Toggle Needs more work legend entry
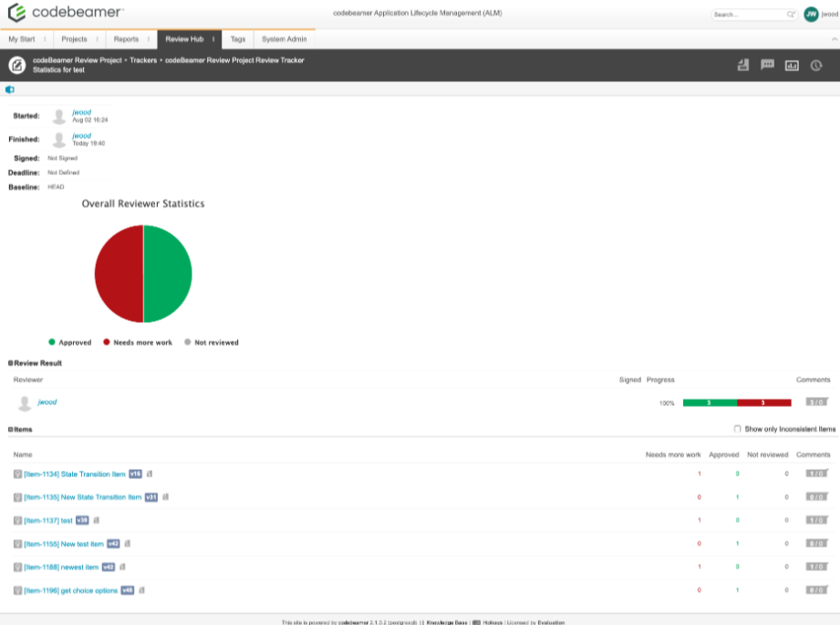 [139, 343]
